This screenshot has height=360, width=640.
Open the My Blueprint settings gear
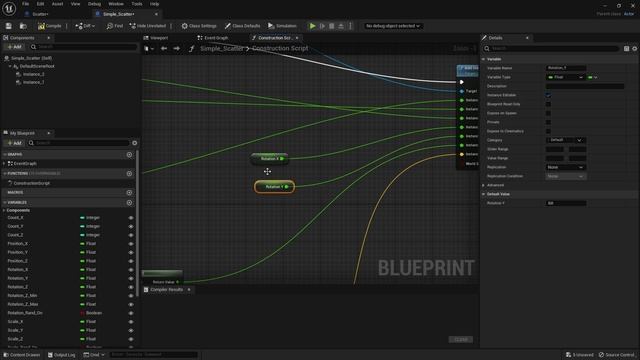click(135, 143)
